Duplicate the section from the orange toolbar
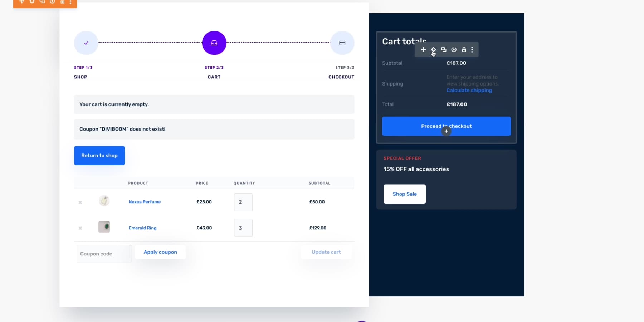This screenshot has width=644, height=322. (x=42, y=2)
